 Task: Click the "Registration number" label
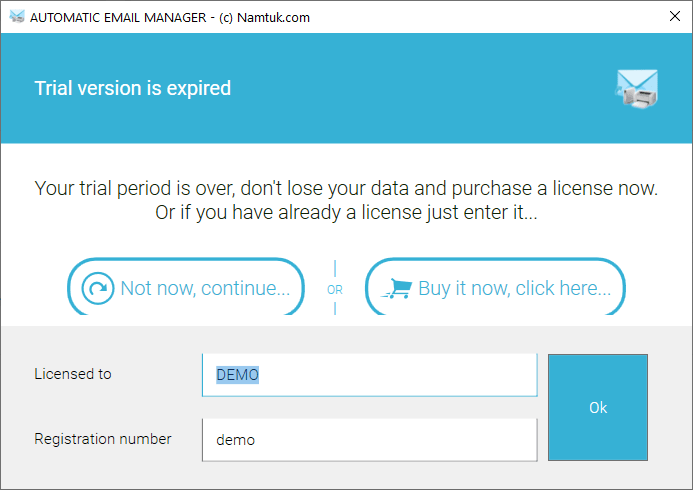click(103, 439)
